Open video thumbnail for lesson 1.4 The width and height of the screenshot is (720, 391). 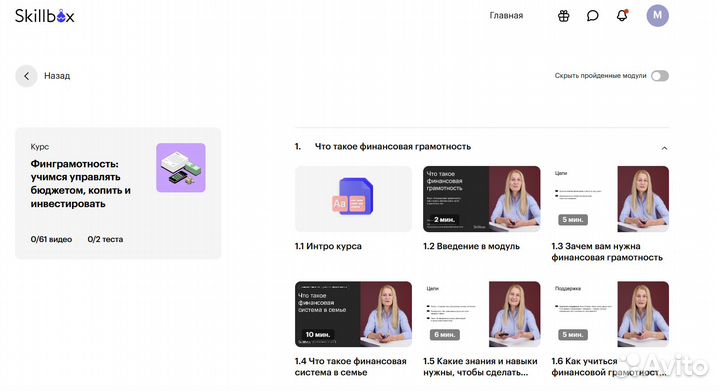click(353, 314)
